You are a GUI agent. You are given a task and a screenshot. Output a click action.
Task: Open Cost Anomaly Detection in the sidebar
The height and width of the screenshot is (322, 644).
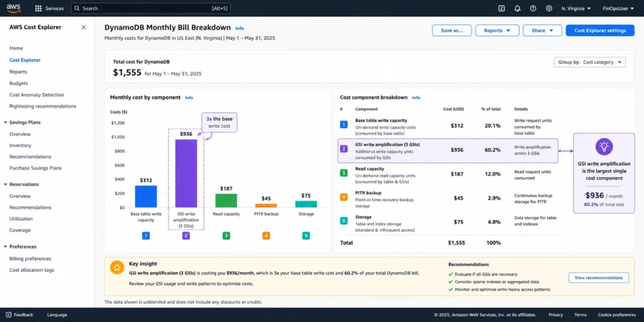36,95
